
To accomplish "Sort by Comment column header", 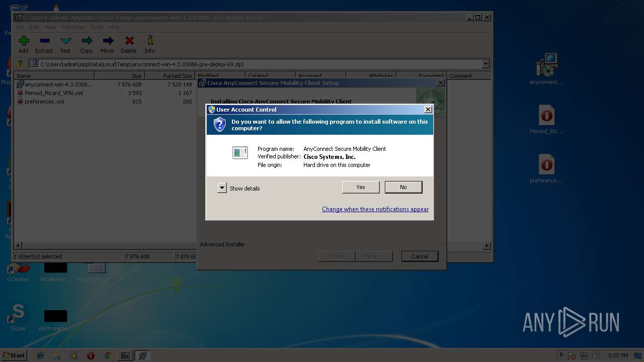I will tap(469, 76).
